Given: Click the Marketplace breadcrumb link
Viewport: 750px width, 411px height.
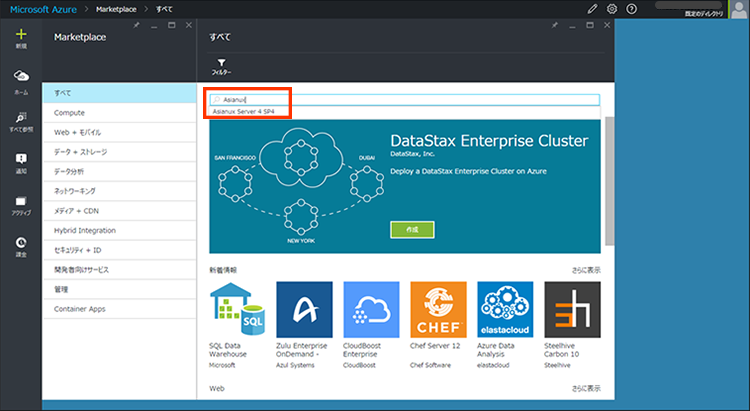Looking at the screenshot, I should (116, 8).
